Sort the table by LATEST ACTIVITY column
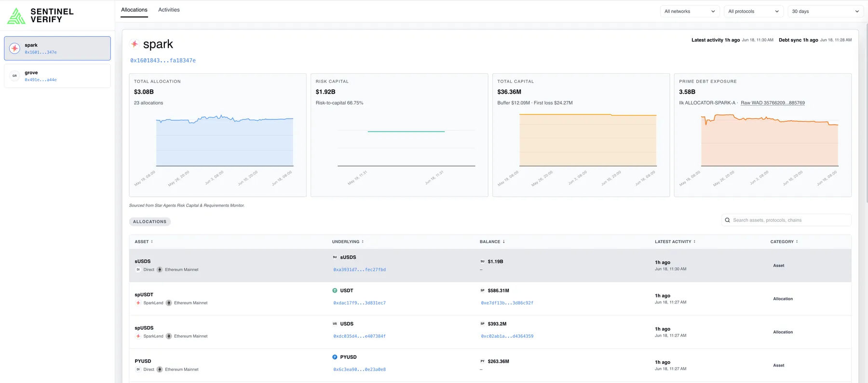 675,242
